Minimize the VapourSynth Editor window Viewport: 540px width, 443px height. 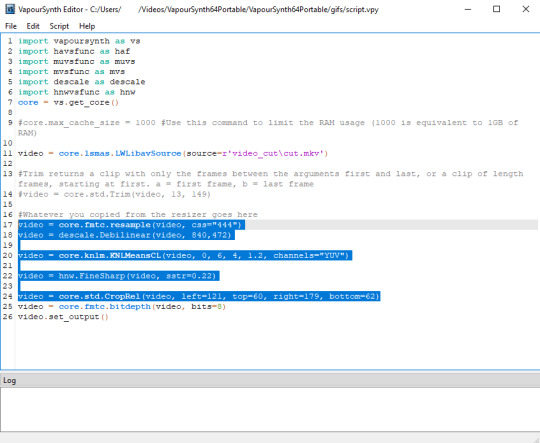(x=468, y=9)
